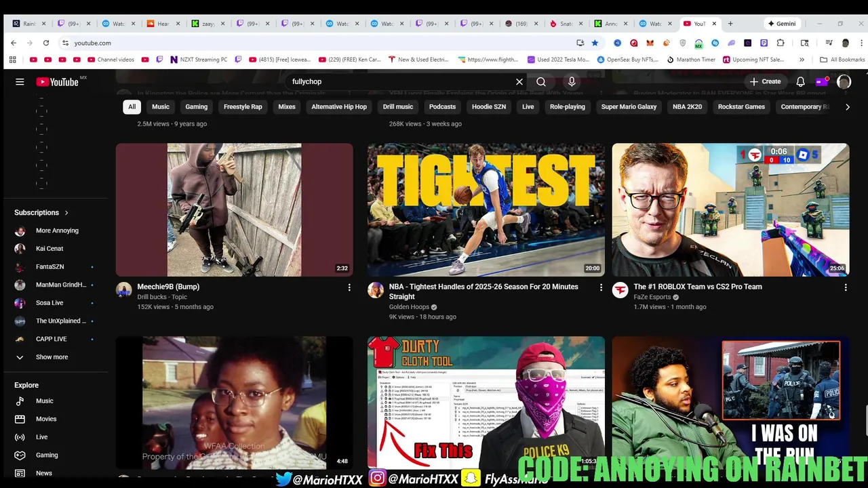Select the Hoodie SZN chip
Image resolution: width=868 pixels, height=488 pixels.
pos(489,107)
